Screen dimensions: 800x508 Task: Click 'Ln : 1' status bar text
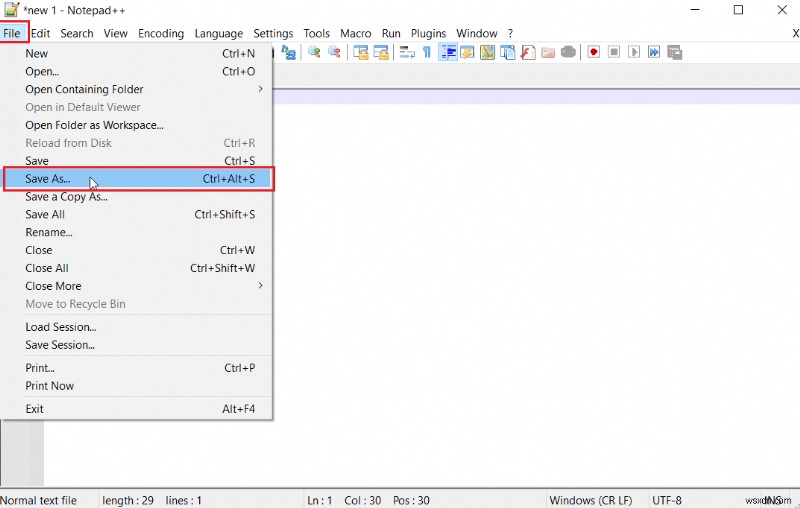pos(319,500)
